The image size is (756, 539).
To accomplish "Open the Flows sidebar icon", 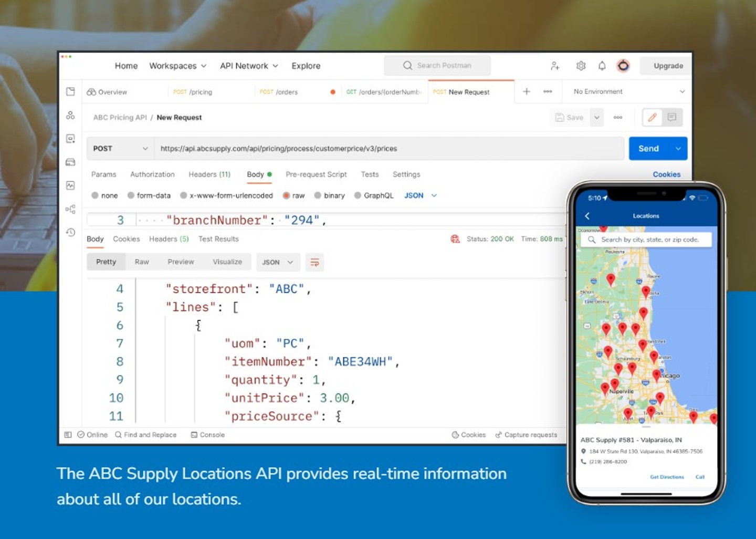I will 70,209.
